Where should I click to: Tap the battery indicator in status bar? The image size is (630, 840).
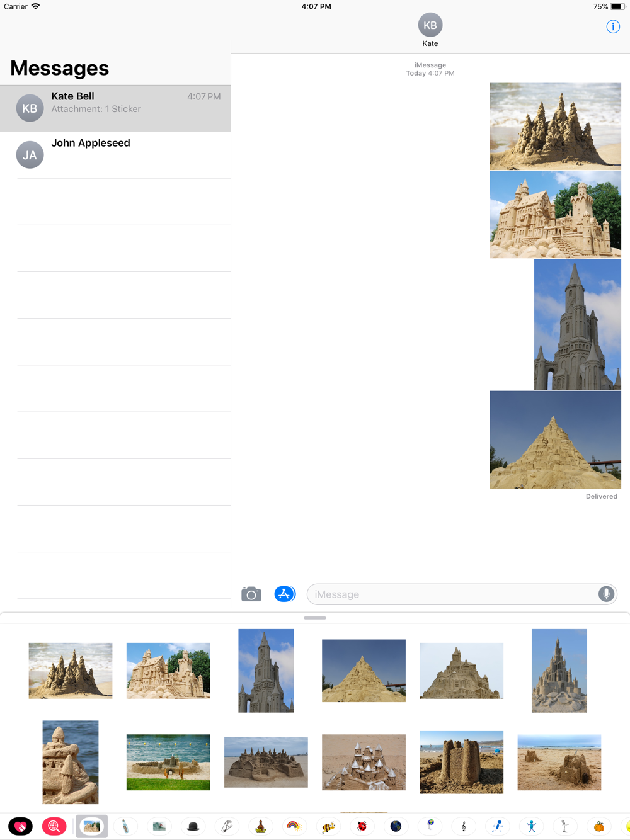[618, 6]
